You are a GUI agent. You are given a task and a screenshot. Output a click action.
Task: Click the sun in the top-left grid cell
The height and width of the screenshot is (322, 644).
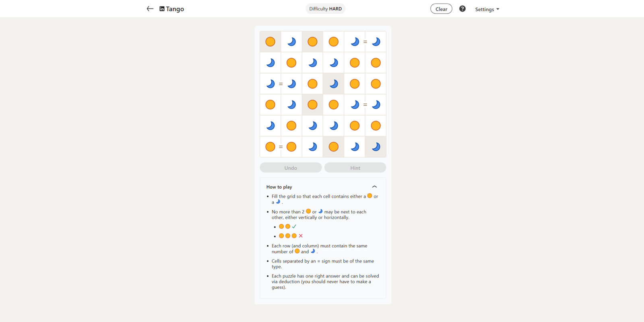click(x=270, y=42)
